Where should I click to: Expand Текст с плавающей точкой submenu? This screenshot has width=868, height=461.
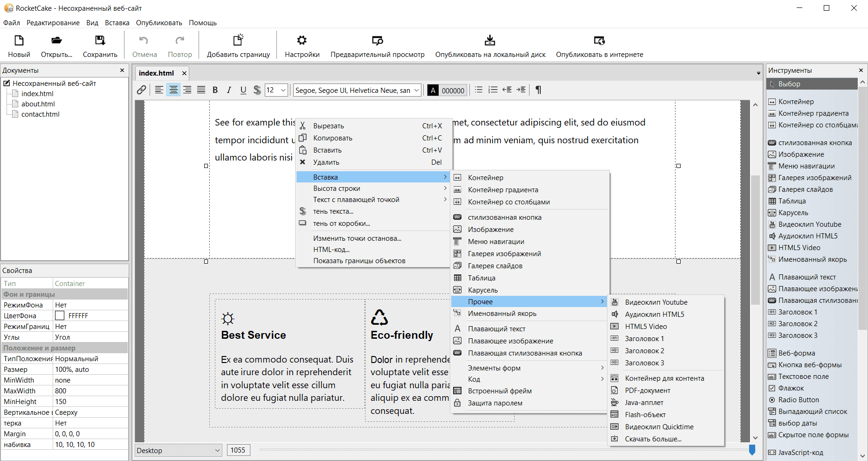372,200
